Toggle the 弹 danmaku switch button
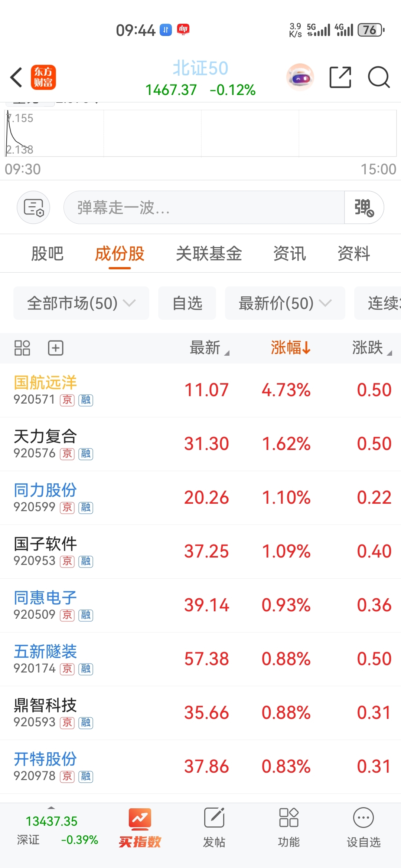 pyautogui.click(x=363, y=207)
